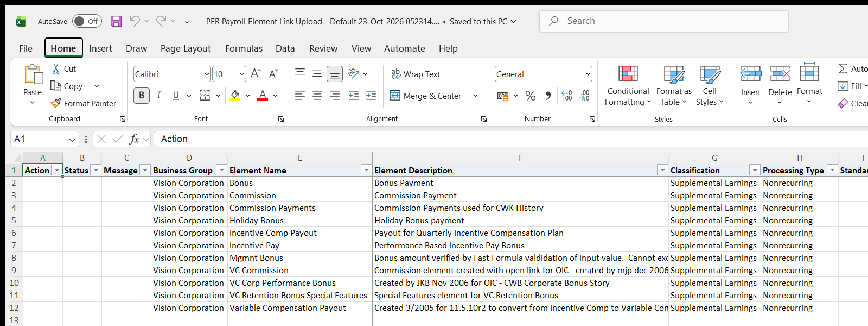Switch to the Data tab
Viewport: 868px width, 326px height.
click(x=285, y=48)
